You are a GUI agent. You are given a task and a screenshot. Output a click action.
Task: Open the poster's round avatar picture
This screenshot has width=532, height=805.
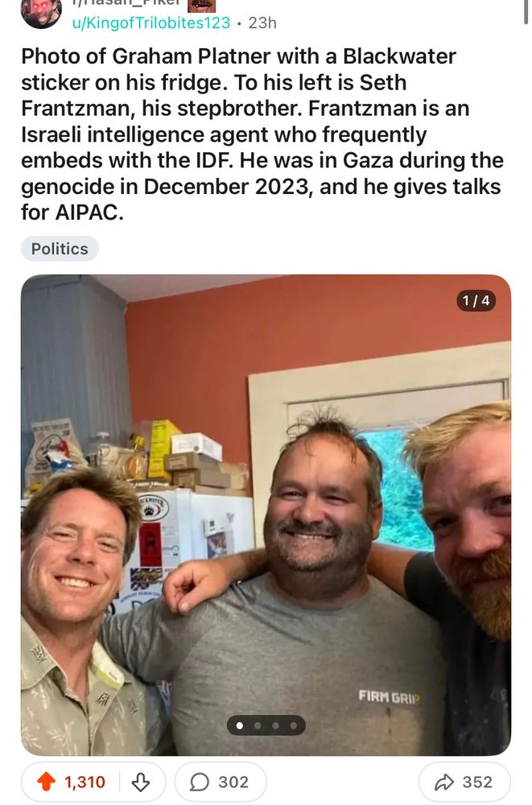point(41,13)
